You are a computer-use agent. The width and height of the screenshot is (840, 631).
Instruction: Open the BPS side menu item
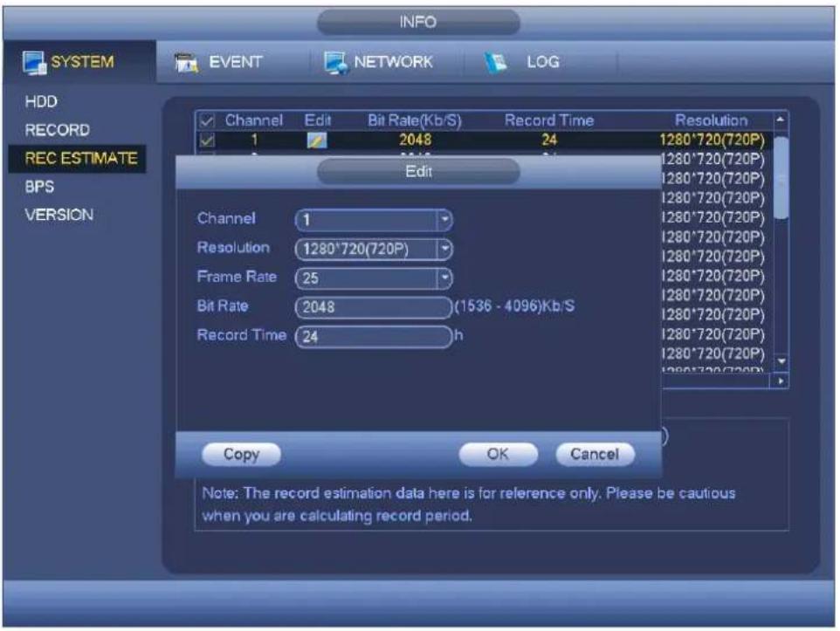point(39,187)
